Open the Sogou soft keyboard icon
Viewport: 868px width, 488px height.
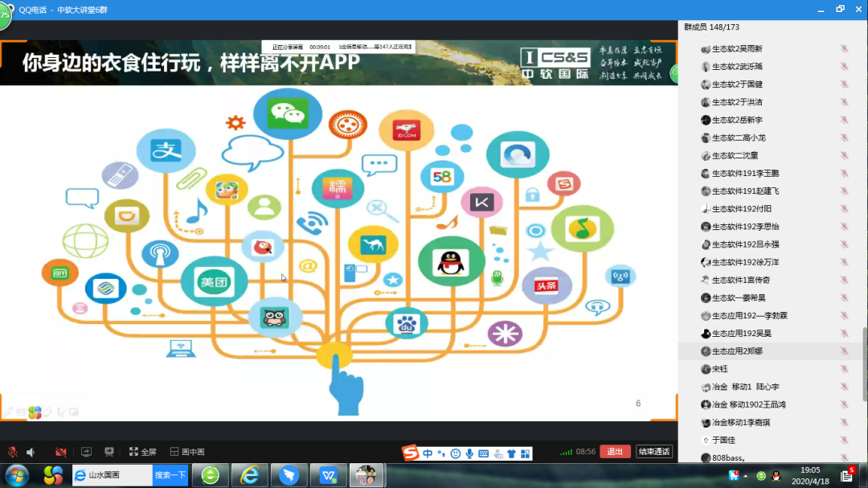click(x=483, y=453)
